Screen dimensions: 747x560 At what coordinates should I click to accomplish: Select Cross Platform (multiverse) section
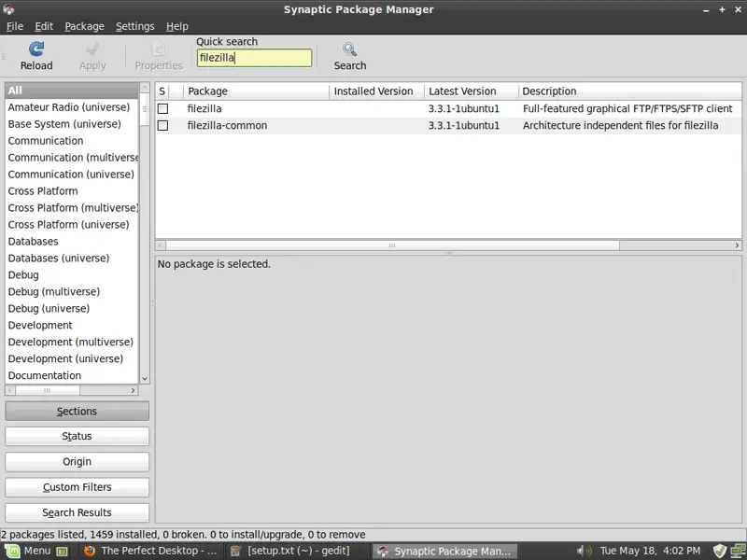(x=72, y=207)
